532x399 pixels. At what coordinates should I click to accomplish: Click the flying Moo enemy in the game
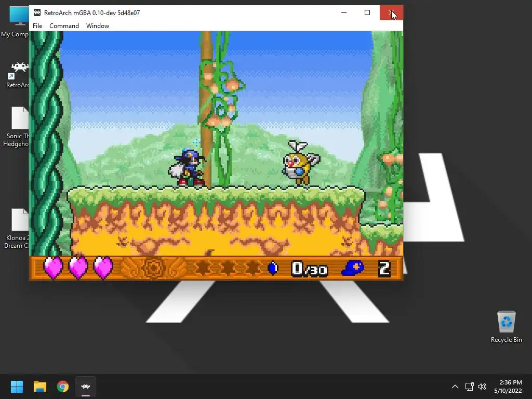click(x=300, y=163)
